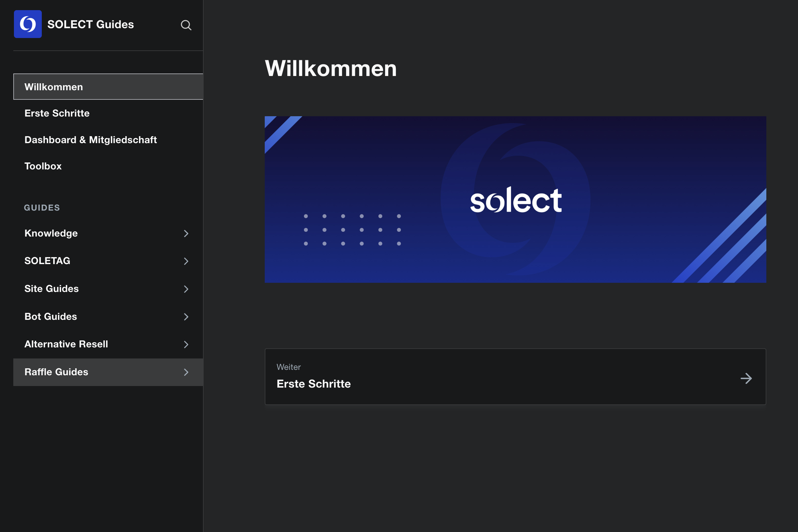Click the chevron next to Alternative Resell

(x=186, y=345)
